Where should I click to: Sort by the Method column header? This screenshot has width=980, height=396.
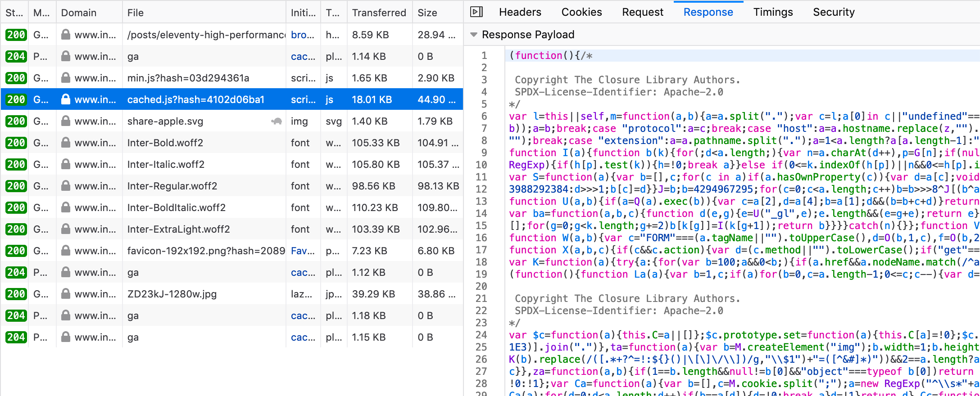pos(42,13)
